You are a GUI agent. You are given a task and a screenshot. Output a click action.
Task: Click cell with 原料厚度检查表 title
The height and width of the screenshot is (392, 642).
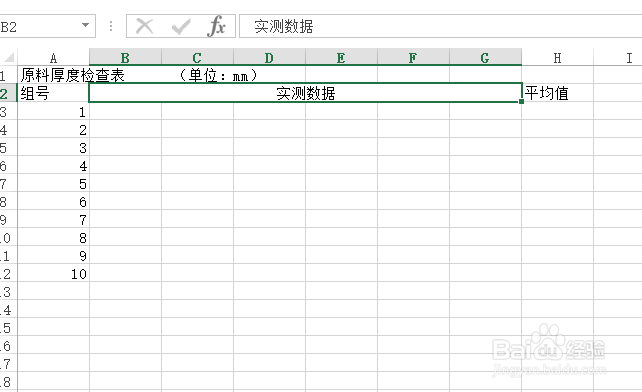pos(54,75)
